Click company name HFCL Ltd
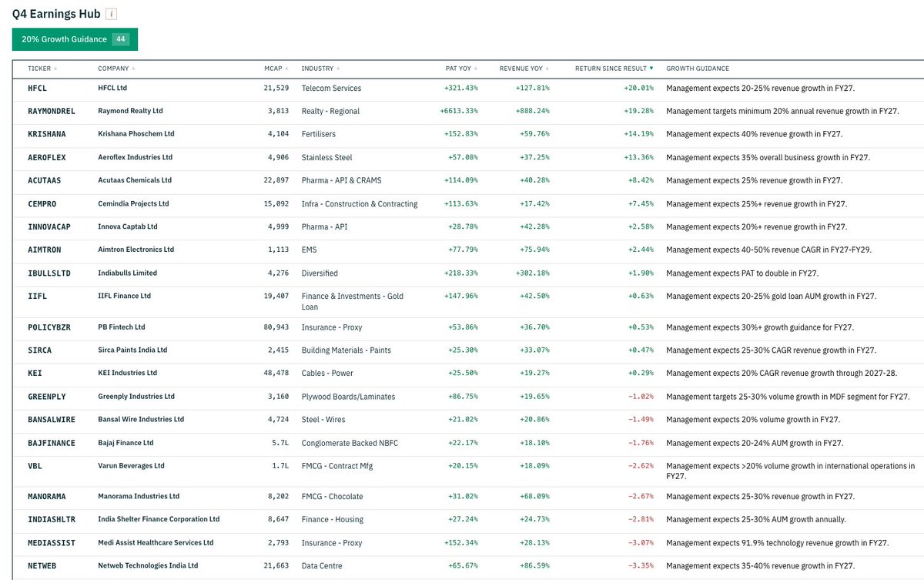924x580 pixels. [112, 89]
